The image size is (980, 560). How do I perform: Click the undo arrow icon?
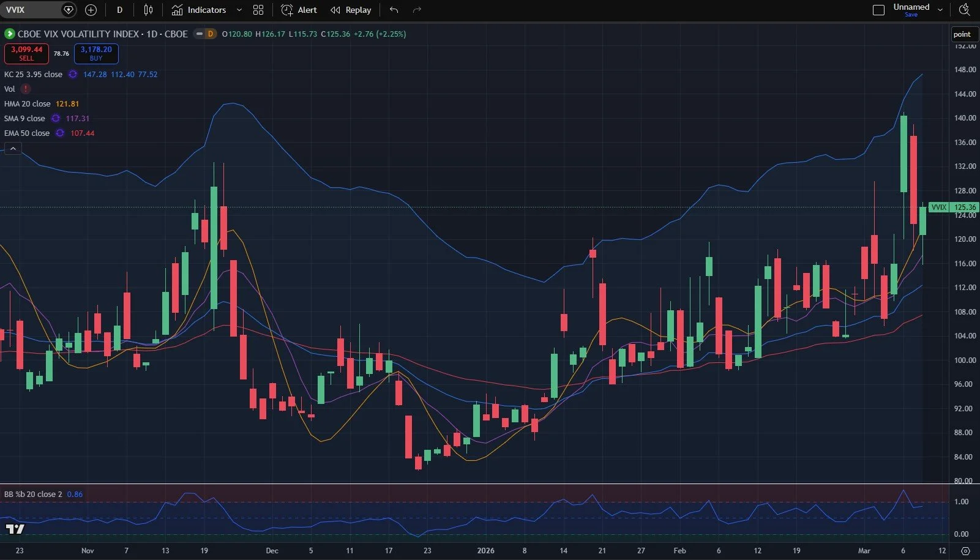[394, 10]
